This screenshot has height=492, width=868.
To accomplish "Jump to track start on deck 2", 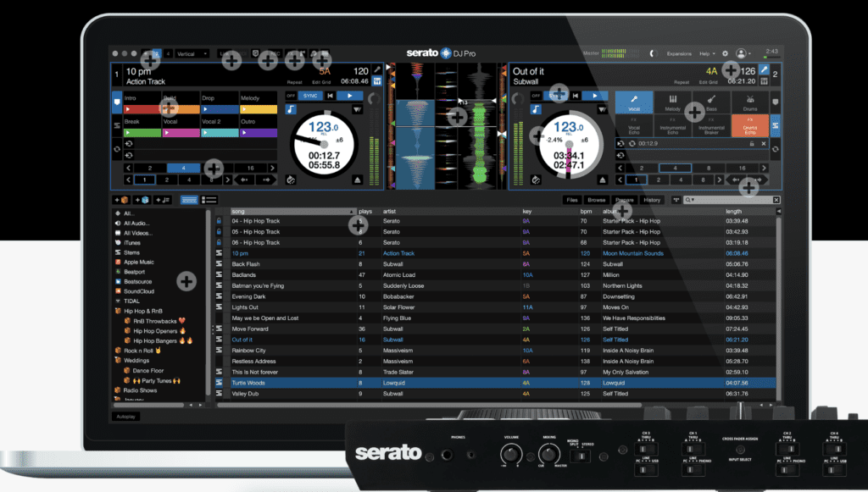I will point(576,96).
